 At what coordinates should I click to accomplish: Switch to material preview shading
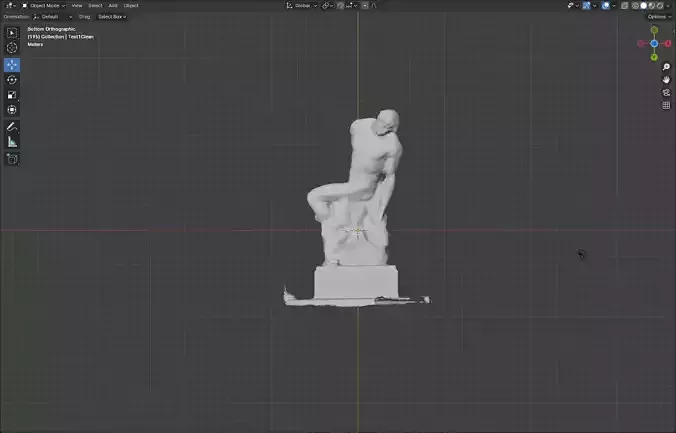tap(652, 6)
